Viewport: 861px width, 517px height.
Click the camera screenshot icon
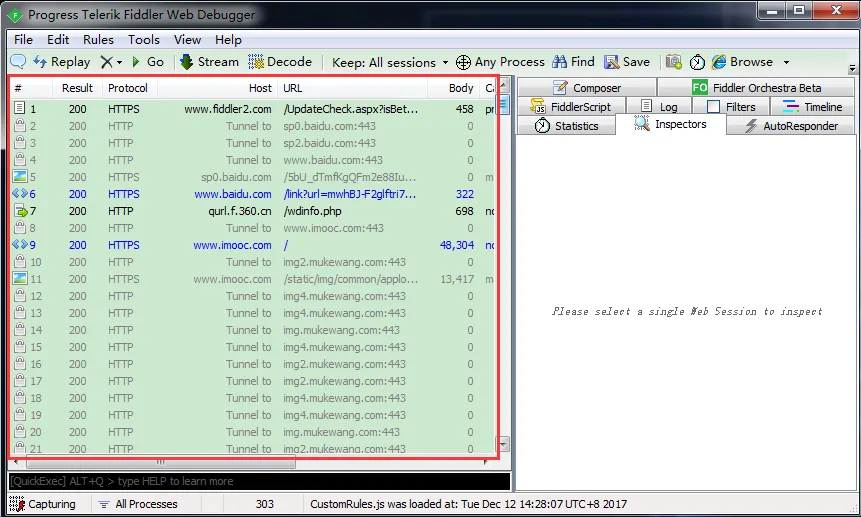click(x=674, y=62)
